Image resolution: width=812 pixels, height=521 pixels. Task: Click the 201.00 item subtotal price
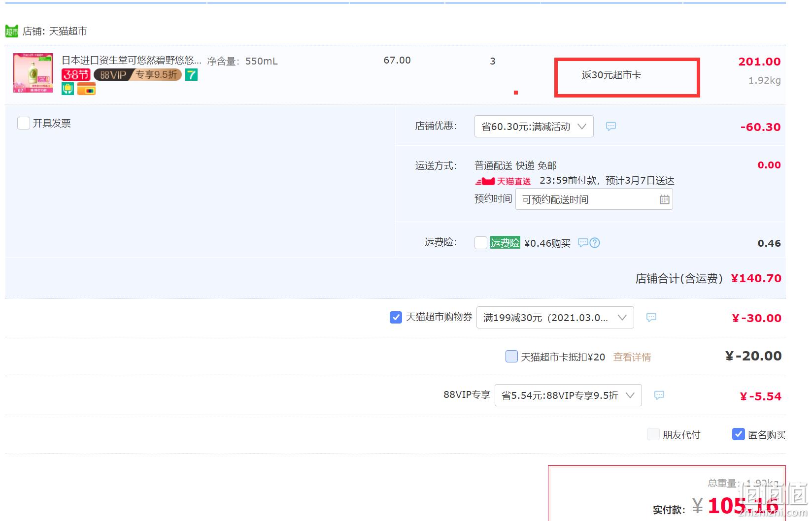(x=759, y=62)
